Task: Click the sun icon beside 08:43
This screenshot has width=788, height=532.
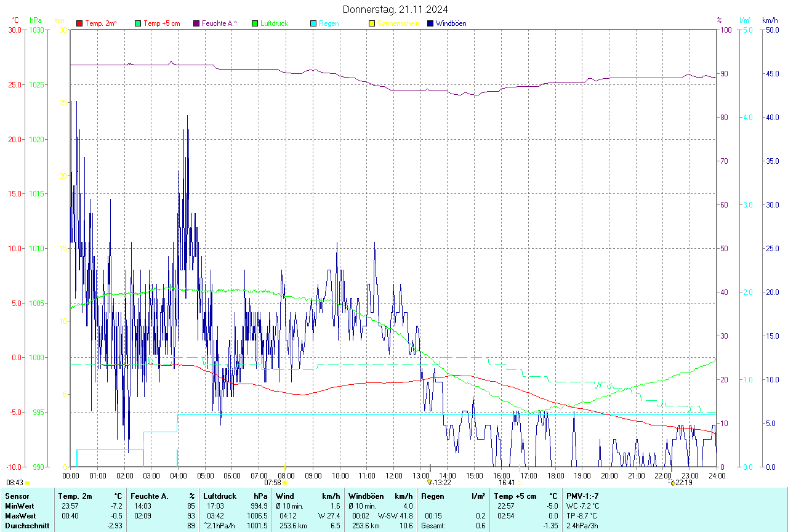Action: [27, 483]
